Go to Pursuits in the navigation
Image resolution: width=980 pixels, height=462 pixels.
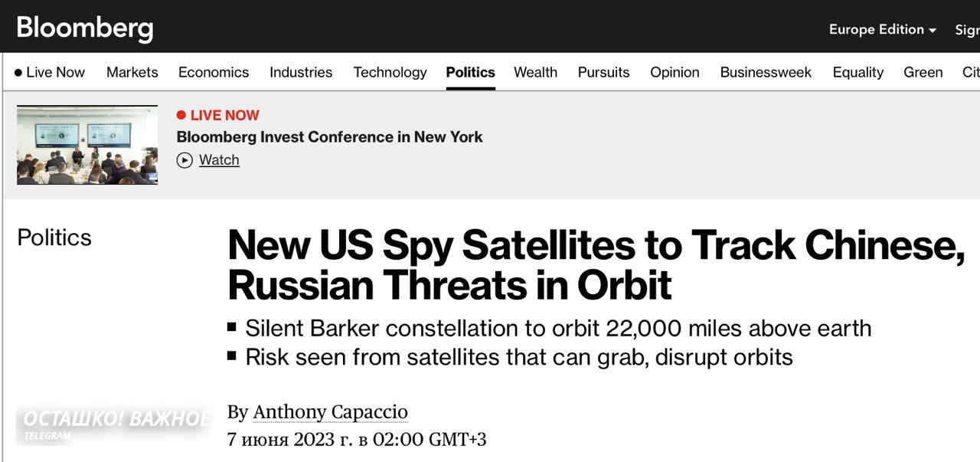coord(603,72)
